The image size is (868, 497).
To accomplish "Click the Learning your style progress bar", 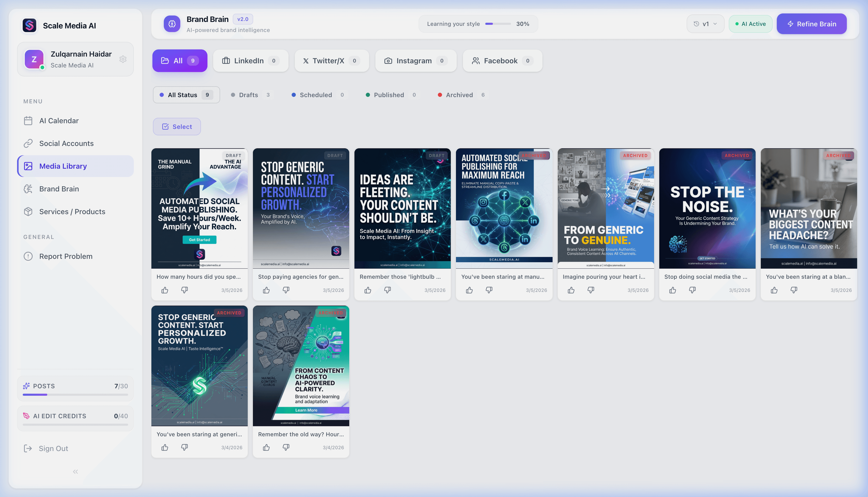I will (498, 24).
